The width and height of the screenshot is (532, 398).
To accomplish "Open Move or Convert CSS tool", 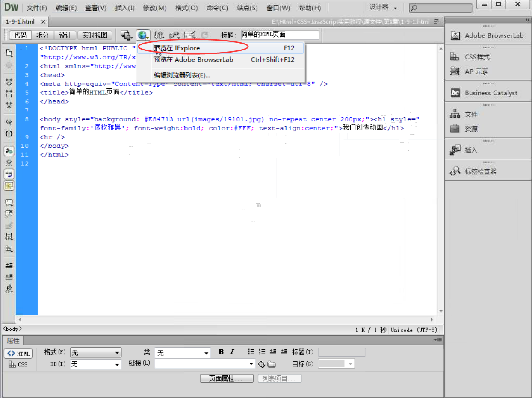I will tap(9, 248).
